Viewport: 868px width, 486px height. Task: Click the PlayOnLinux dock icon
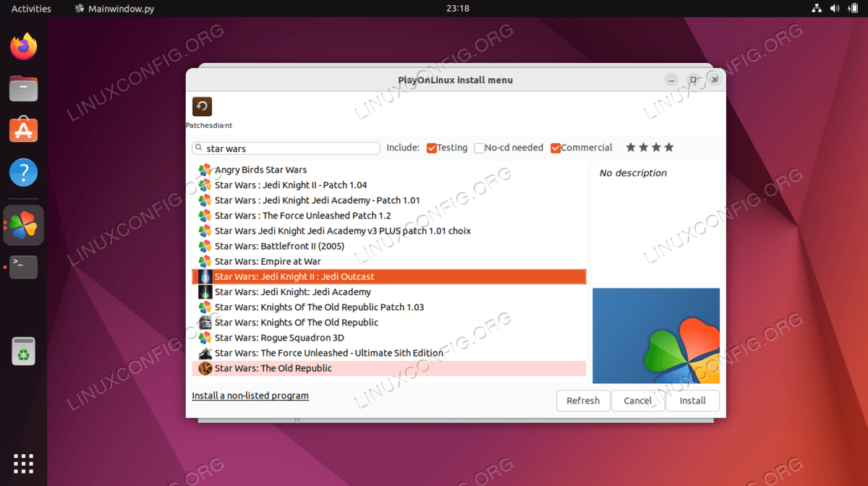point(24,226)
